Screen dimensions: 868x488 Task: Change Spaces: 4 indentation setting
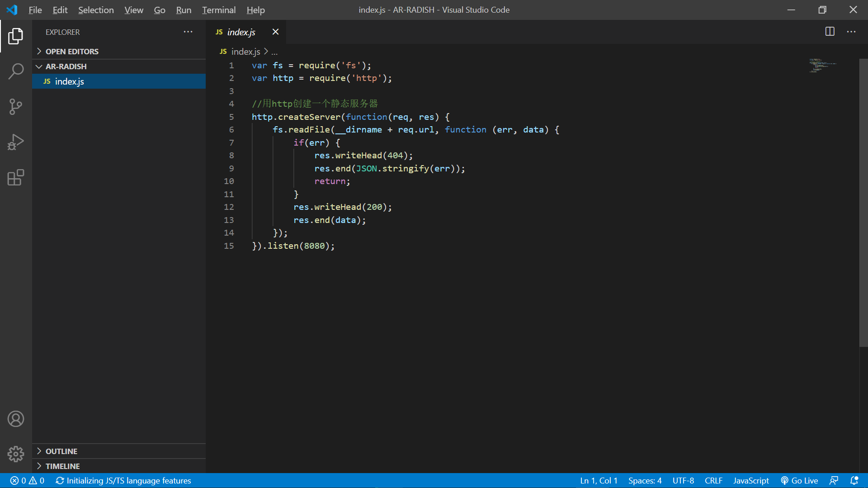point(645,480)
